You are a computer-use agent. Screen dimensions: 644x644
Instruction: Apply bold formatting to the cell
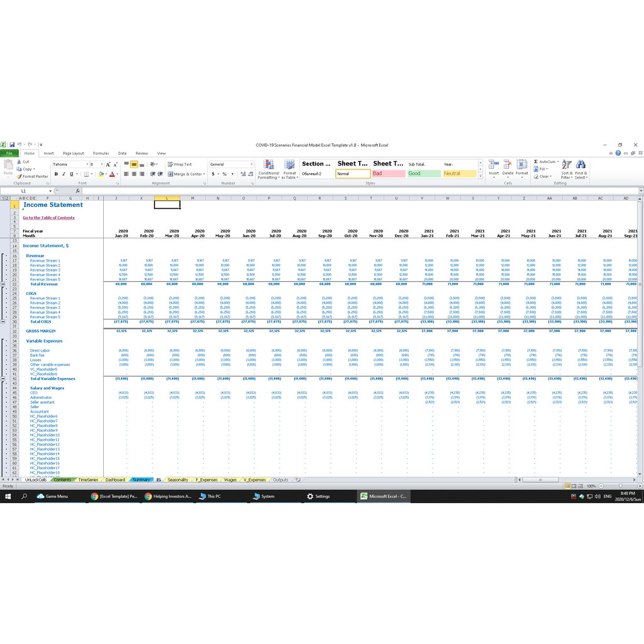pyautogui.click(x=56, y=174)
